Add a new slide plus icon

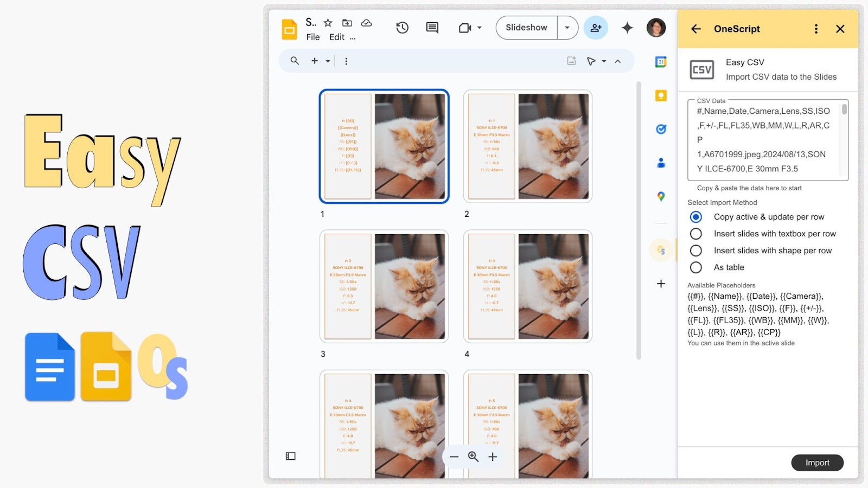[x=315, y=61]
